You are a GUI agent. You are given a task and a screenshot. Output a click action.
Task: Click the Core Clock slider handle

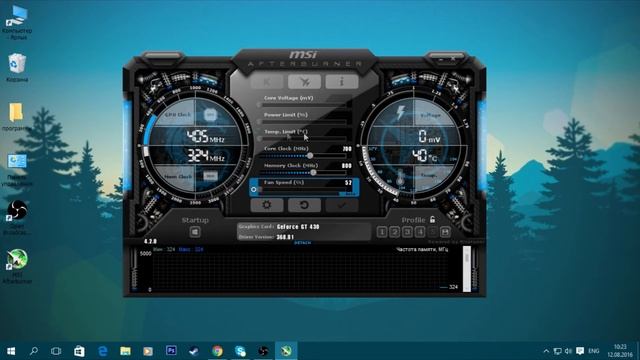click(x=310, y=156)
